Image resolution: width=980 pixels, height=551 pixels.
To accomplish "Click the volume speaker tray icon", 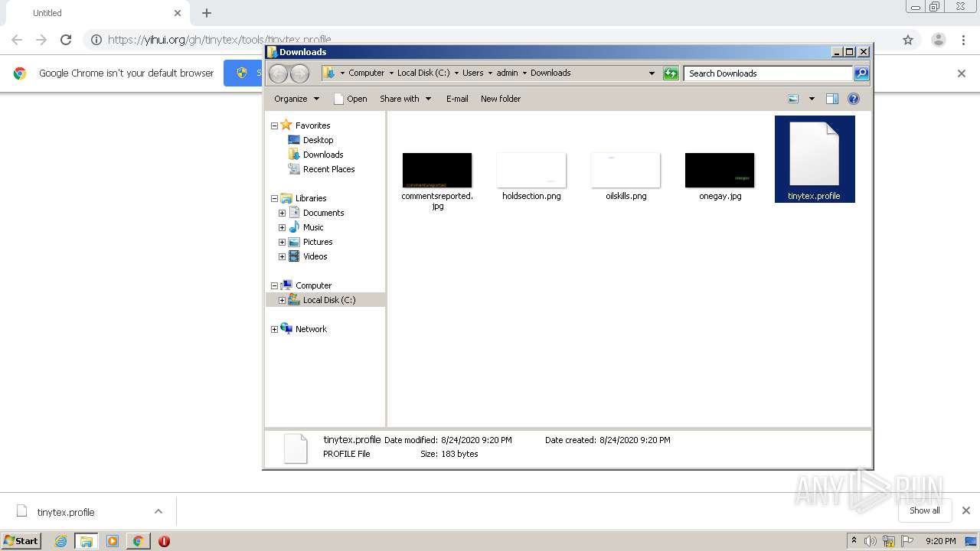I will [871, 541].
